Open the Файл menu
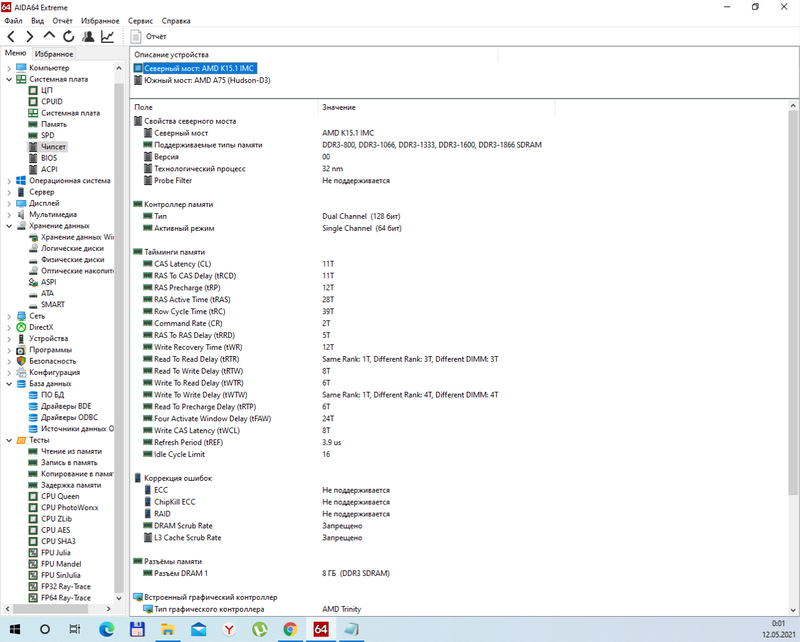This screenshot has width=800, height=642. point(13,21)
